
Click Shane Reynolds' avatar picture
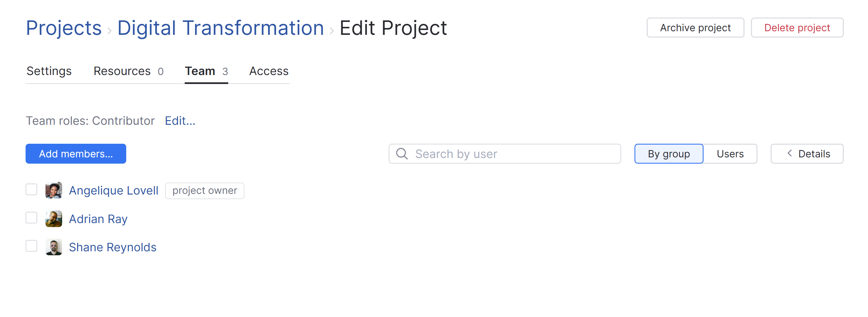pos(54,247)
